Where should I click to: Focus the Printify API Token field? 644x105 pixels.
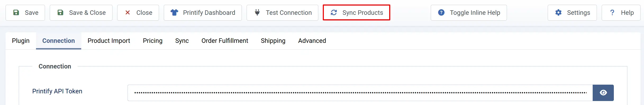(360, 93)
